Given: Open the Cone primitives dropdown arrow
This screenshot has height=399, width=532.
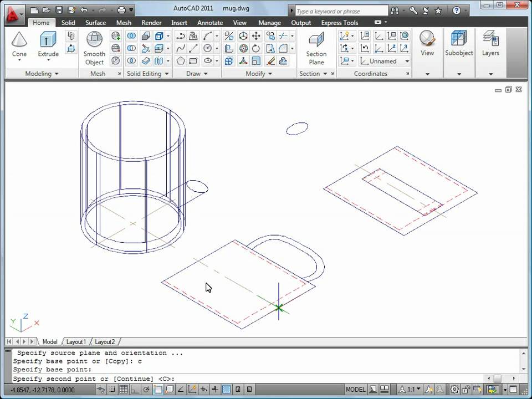Looking at the screenshot, I should [x=19, y=60].
